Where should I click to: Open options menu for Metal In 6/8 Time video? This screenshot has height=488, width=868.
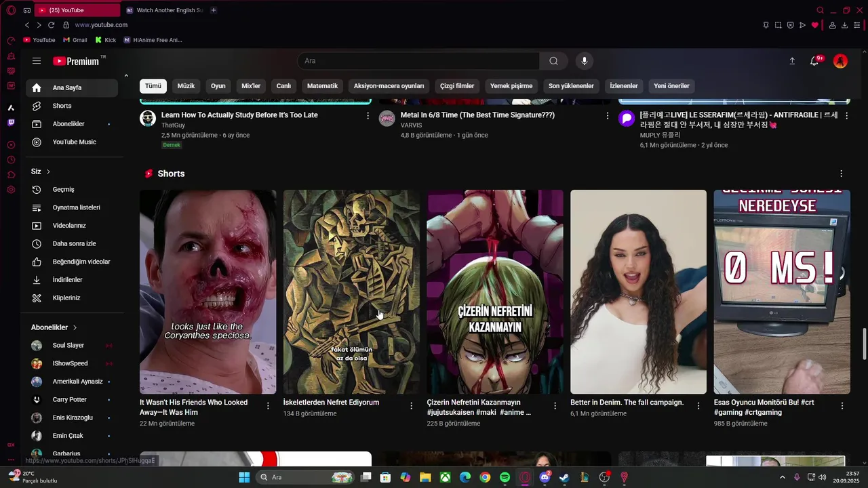(x=608, y=116)
